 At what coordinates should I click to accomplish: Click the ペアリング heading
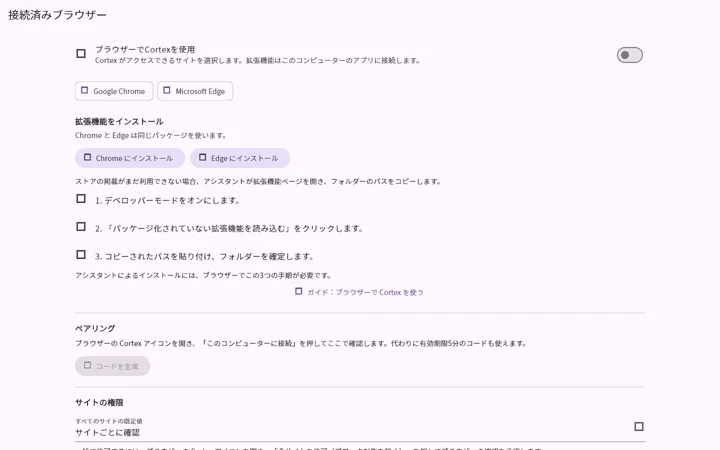point(95,328)
